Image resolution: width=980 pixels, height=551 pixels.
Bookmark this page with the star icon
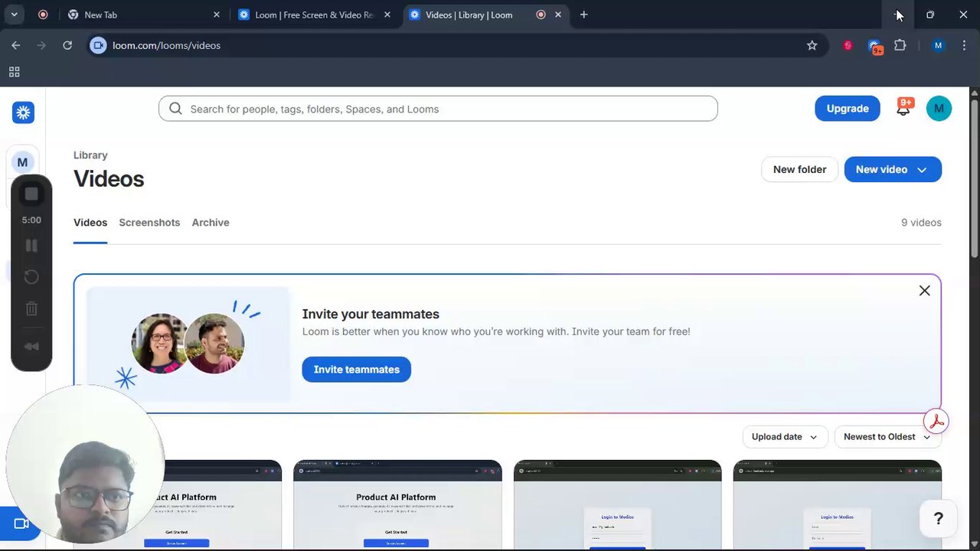pyautogui.click(x=812, y=45)
